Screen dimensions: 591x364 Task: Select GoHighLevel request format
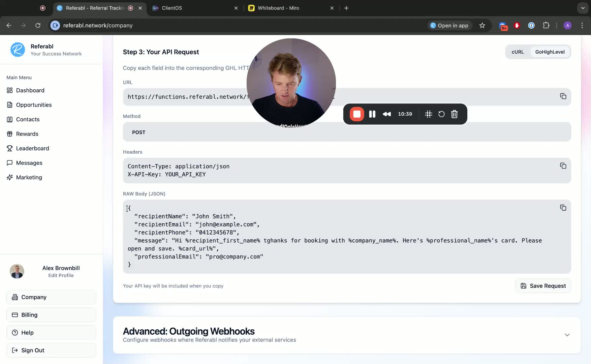click(550, 52)
